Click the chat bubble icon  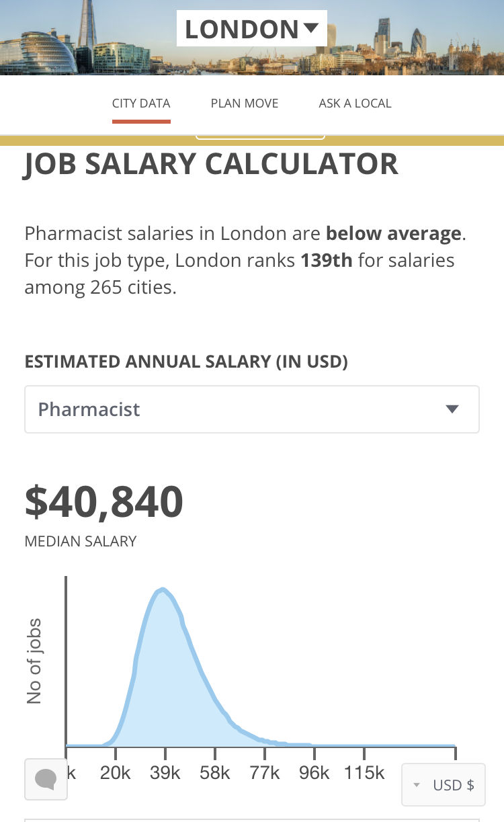click(46, 779)
